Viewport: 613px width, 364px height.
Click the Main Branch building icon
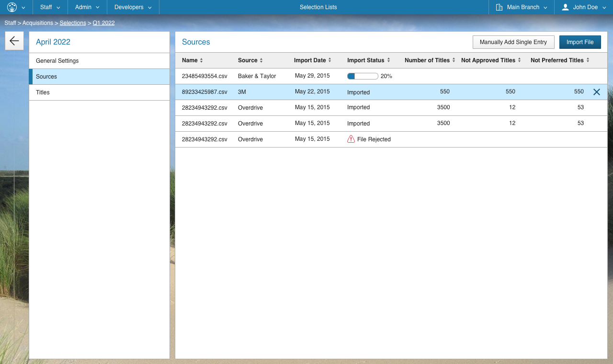click(499, 7)
